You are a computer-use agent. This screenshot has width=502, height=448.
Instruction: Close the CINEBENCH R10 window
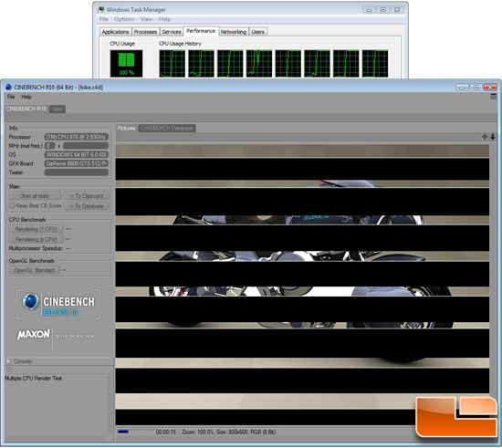pos(490,87)
